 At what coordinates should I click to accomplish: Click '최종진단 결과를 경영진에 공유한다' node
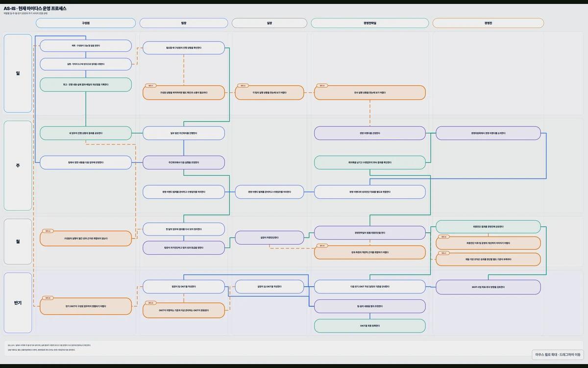(x=488, y=227)
